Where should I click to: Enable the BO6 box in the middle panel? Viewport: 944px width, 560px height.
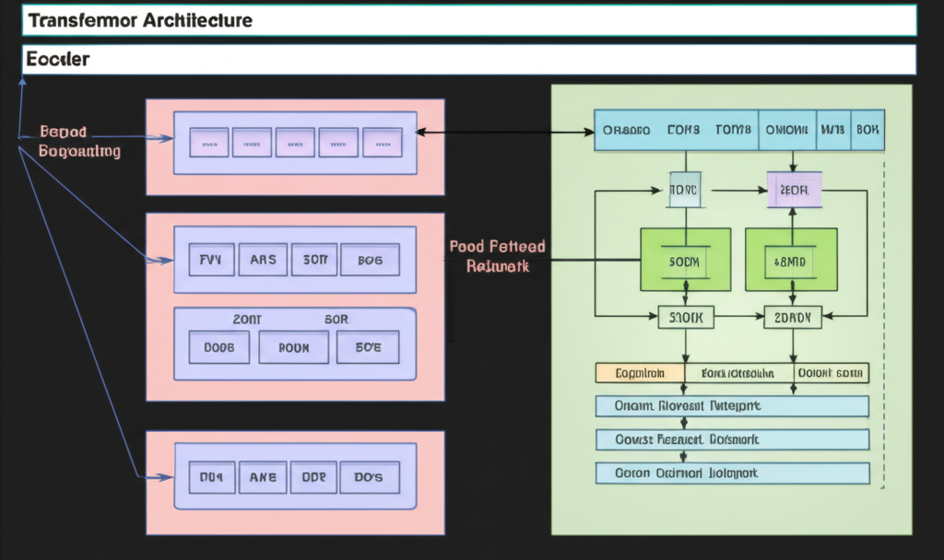click(x=370, y=259)
